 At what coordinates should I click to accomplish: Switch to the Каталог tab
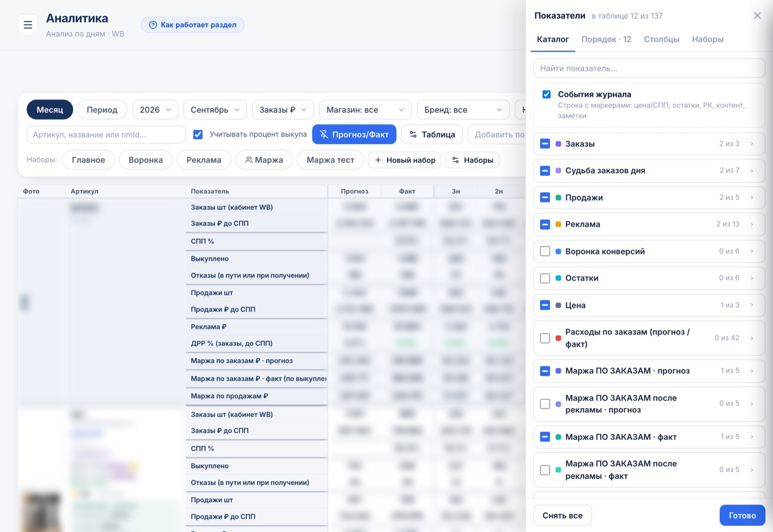tap(553, 39)
